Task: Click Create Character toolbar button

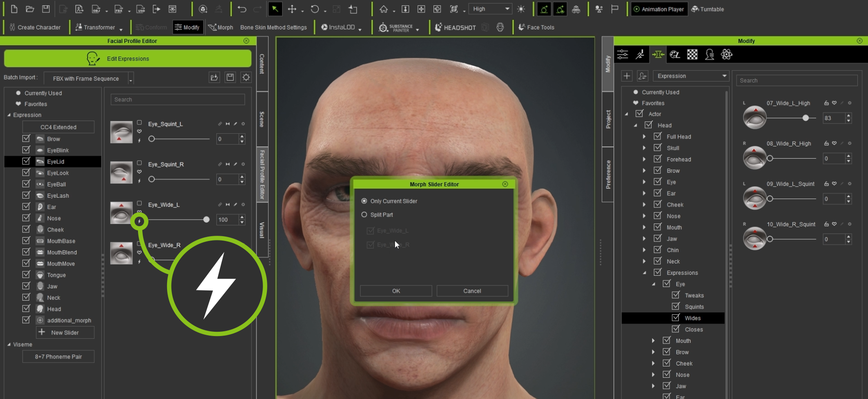Action: coord(35,27)
